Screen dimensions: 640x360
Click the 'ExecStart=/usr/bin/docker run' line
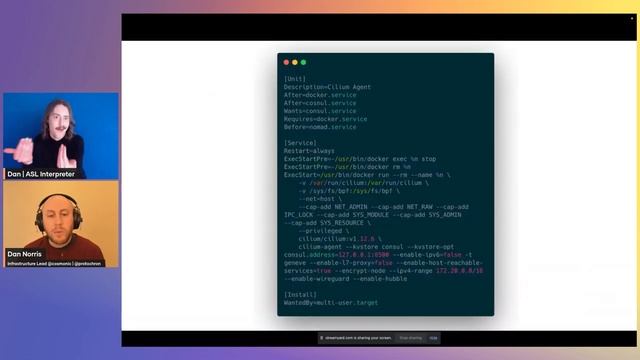click(x=367, y=175)
